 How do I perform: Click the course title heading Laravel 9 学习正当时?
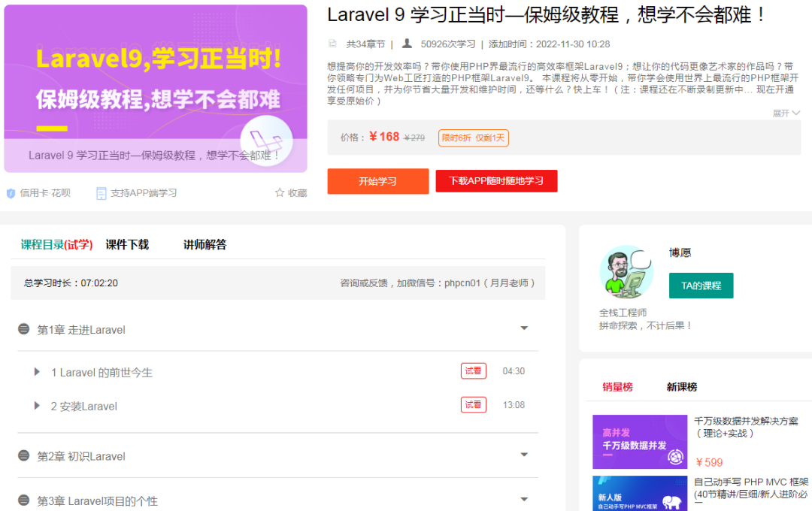[547, 14]
